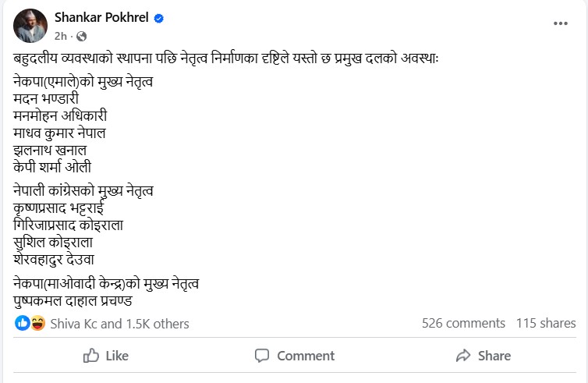The width and height of the screenshot is (588, 383).
Task: Click the Comment text label
Action: [306, 356]
